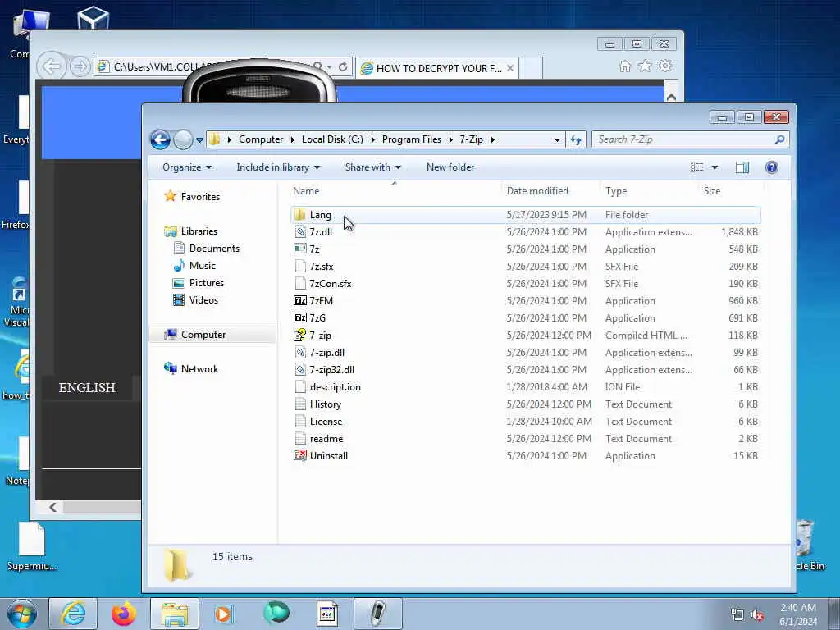Select Music library
The image size is (840, 630).
pos(194,265)
